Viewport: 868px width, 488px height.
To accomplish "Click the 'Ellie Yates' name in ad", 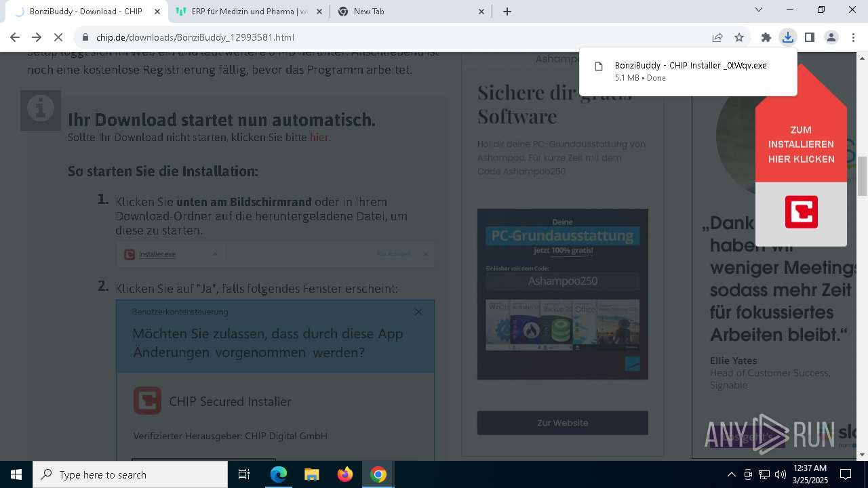I will click(x=733, y=361).
